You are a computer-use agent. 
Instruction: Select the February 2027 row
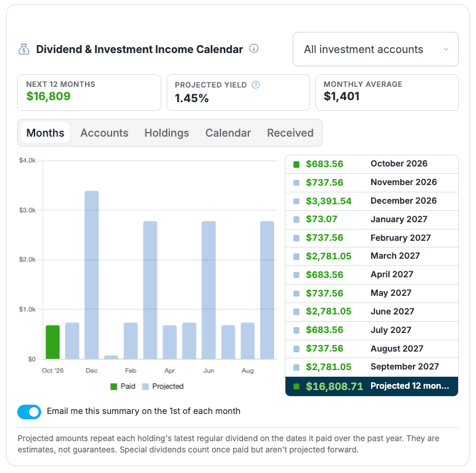click(372, 238)
